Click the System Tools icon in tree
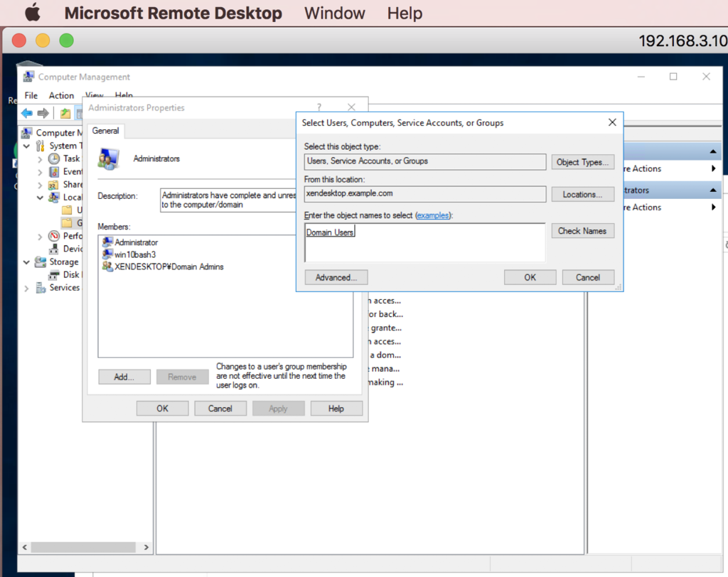 (41, 146)
